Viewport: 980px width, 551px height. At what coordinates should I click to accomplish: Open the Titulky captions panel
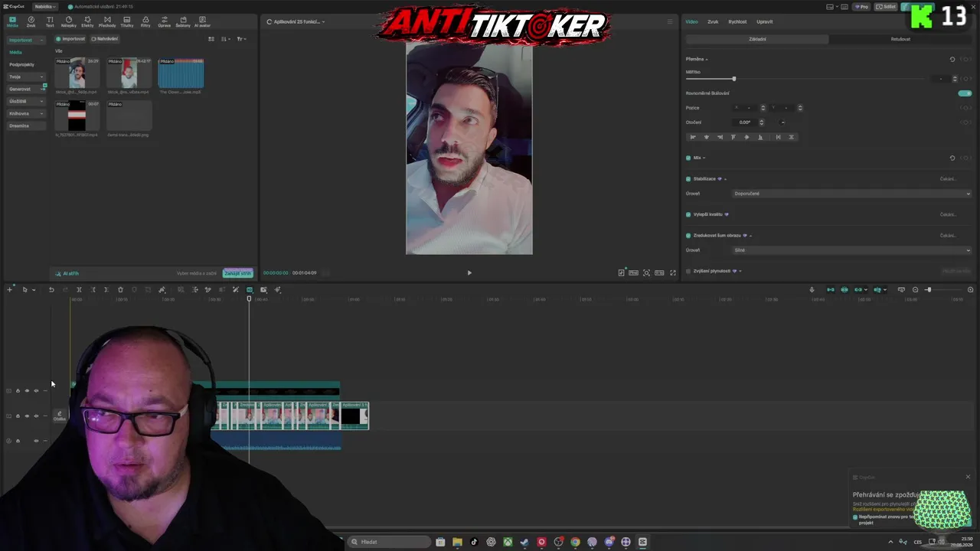click(127, 21)
